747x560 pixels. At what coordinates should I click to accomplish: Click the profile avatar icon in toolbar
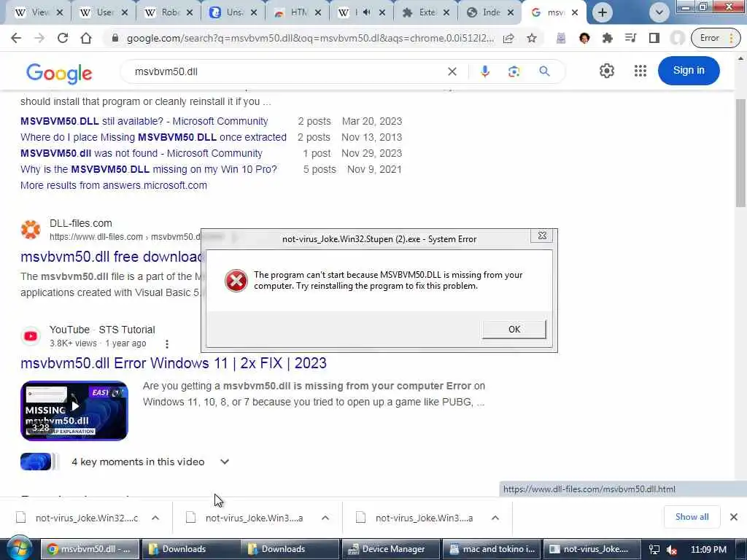678,38
